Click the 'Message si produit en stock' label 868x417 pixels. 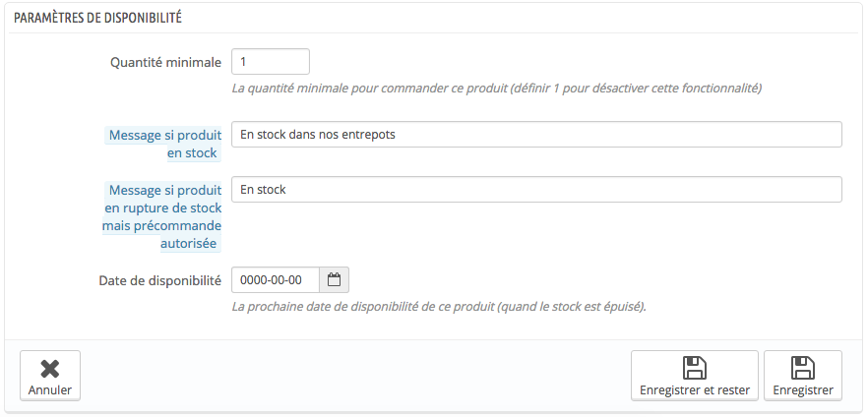click(164, 144)
